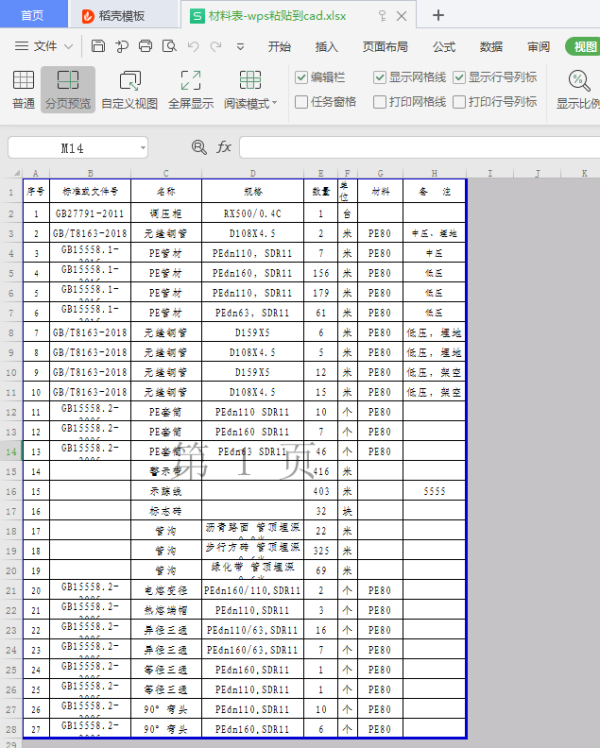Select cell with text 调压柜
Image resolution: width=600 pixels, height=748 pixels.
[166, 213]
